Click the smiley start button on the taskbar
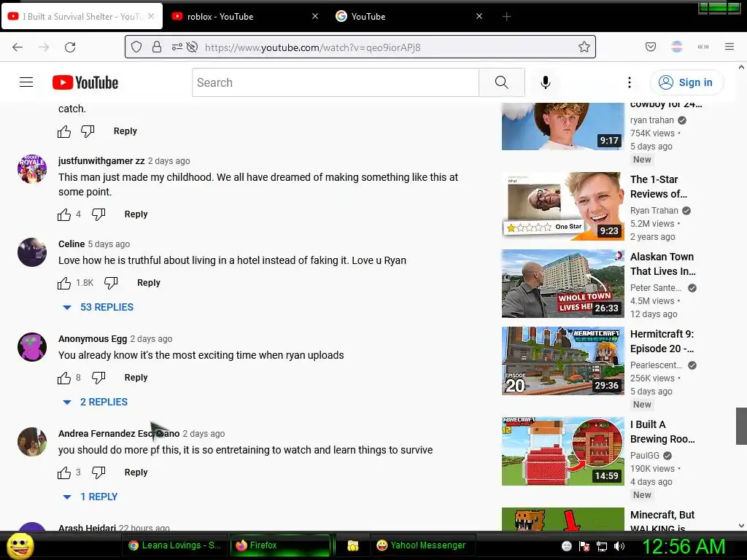The height and width of the screenshot is (560, 747). point(20,545)
